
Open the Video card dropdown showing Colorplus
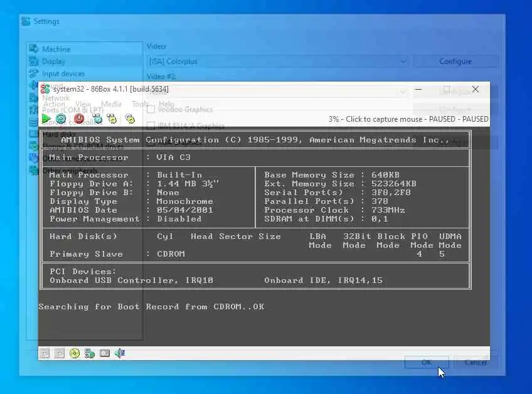[277, 61]
